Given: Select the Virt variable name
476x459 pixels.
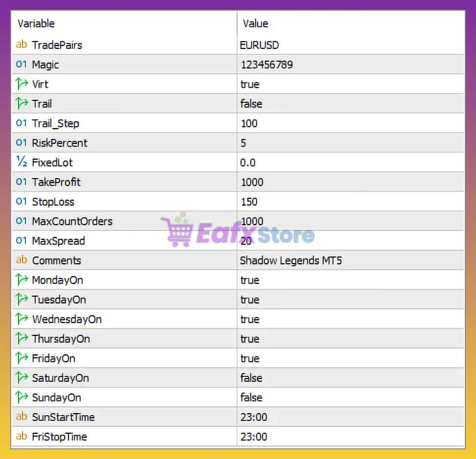Looking at the screenshot, I should pos(40,84).
